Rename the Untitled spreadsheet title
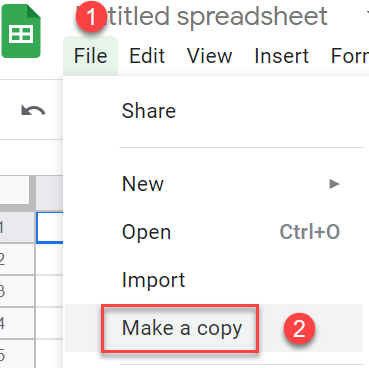The image size is (369, 368). click(x=202, y=16)
